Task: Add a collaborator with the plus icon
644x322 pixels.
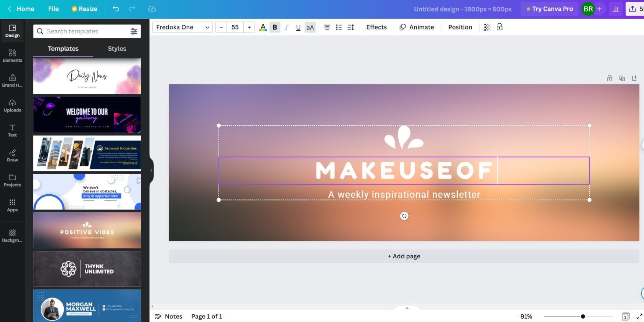Action: [x=599, y=8]
